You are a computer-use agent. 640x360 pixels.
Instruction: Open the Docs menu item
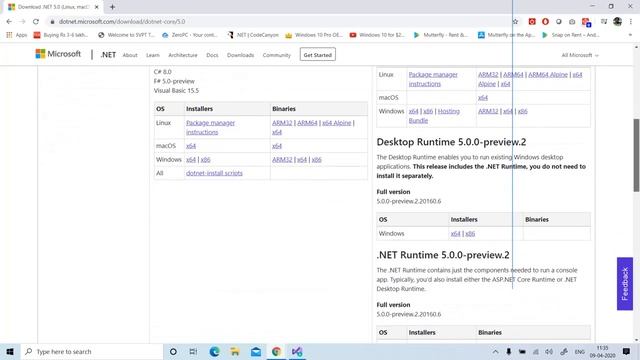click(x=212, y=55)
